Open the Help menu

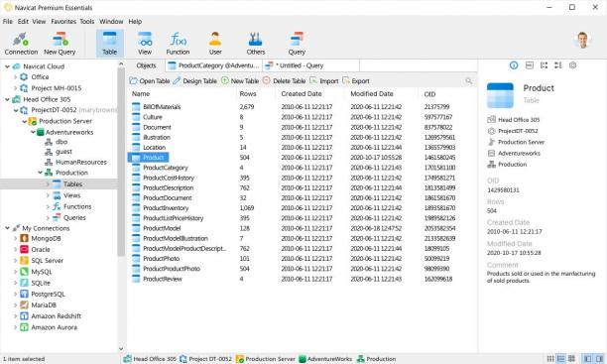point(135,21)
